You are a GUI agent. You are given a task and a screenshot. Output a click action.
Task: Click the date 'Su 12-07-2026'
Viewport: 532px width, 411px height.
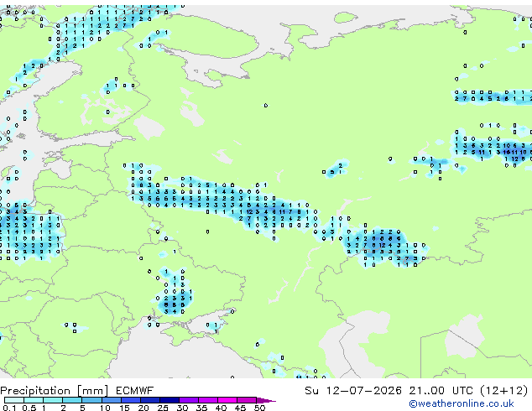click(353, 391)
